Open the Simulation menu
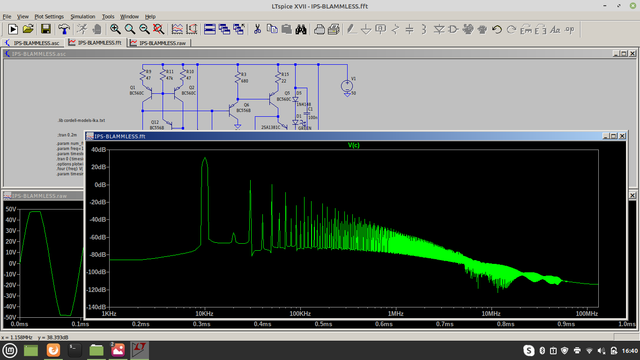This screenshot has width=640, height=360. pyautogui.click(x=83, y=16)
